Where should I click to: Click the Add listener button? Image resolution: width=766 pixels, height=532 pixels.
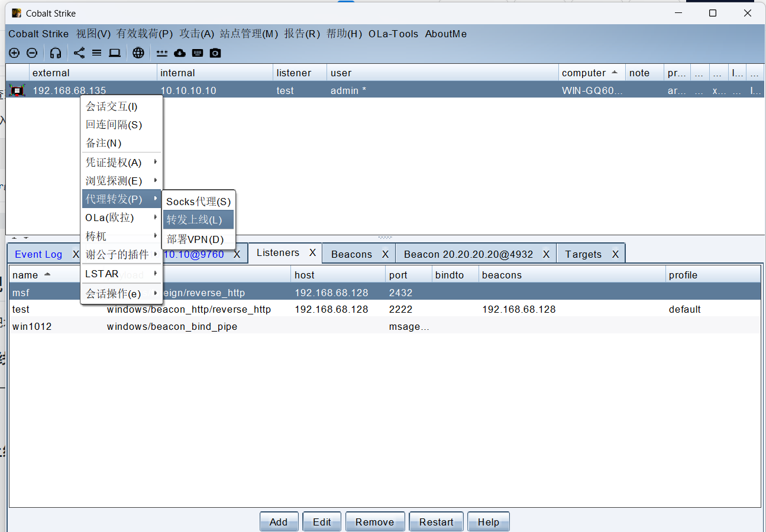279,522
